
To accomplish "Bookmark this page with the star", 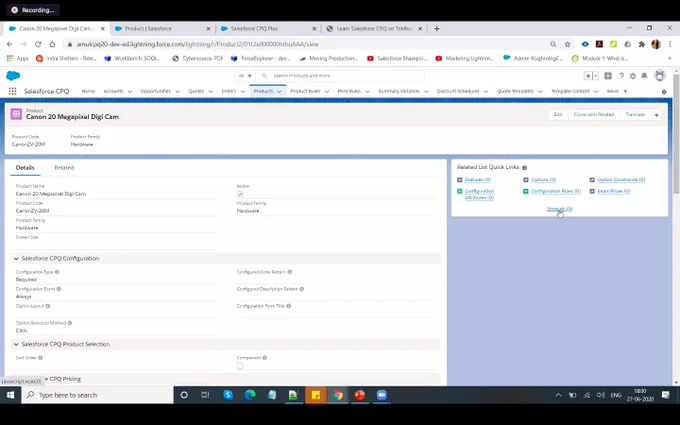I will (567, 44).
